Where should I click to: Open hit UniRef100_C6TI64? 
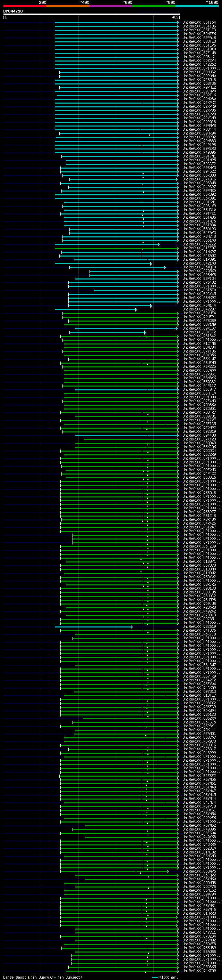pos(199,23)
